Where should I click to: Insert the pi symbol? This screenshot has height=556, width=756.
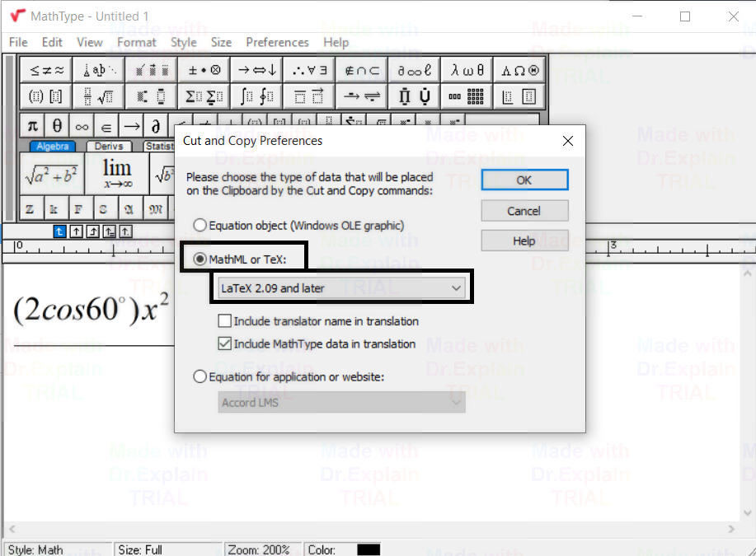(32, 126)
